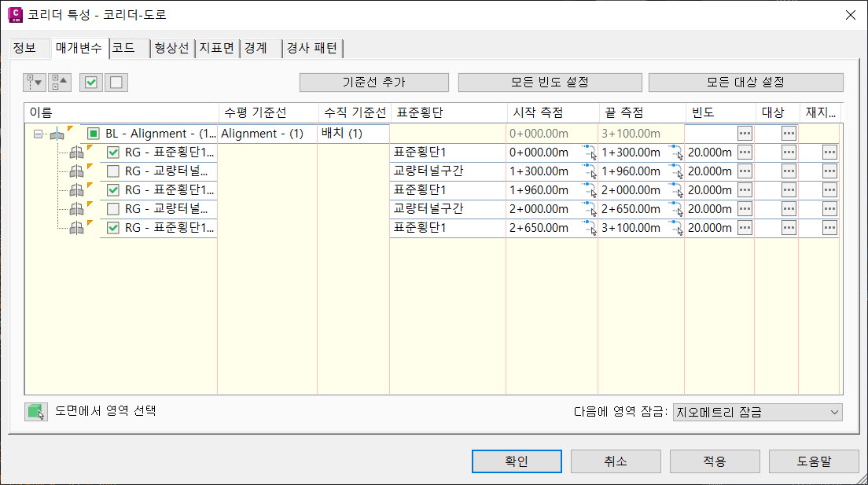Image resolution: width=868 pixels, height=485 pixels.
Task: Pick start station for 2+650.00m row
Action: (590, 227)
